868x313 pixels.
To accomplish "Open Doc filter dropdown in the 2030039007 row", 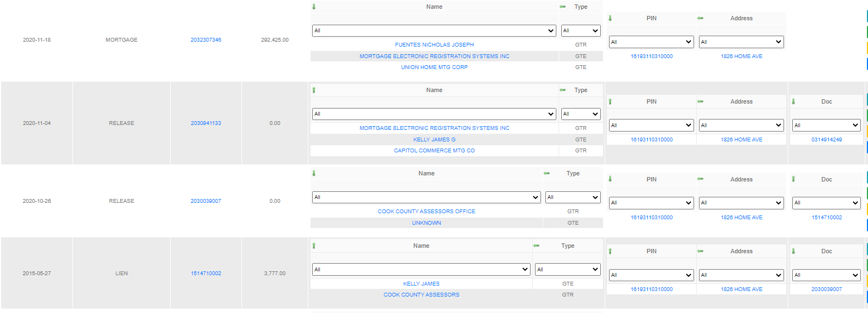I will tap(826, 203).
